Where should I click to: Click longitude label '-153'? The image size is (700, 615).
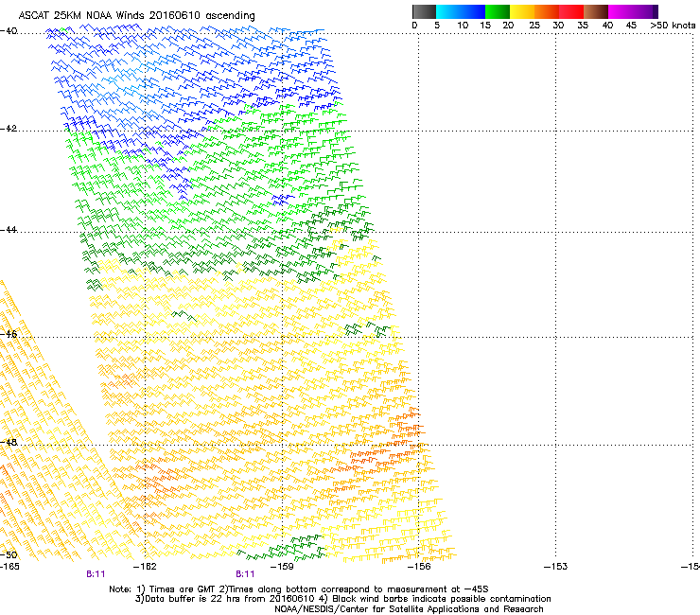(556, 567)
